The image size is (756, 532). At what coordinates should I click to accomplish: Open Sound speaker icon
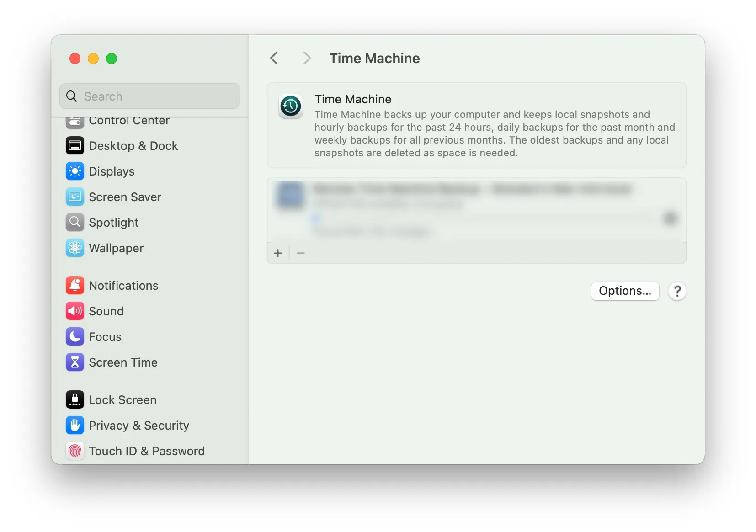tap(75, 311)
